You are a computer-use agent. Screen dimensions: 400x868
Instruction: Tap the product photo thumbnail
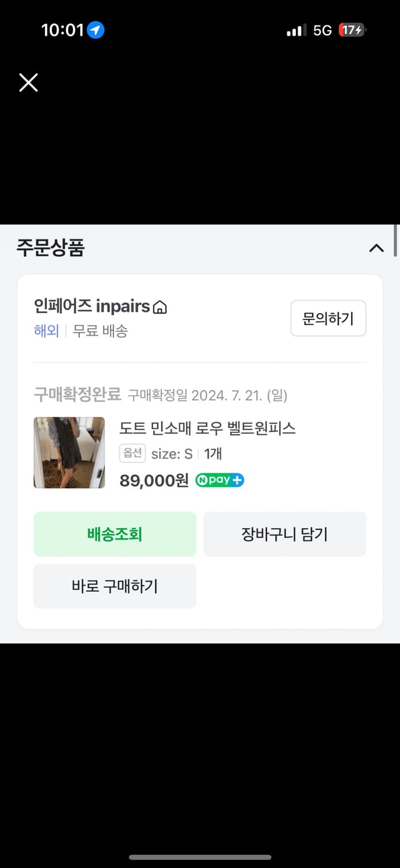tap(69, 452)
